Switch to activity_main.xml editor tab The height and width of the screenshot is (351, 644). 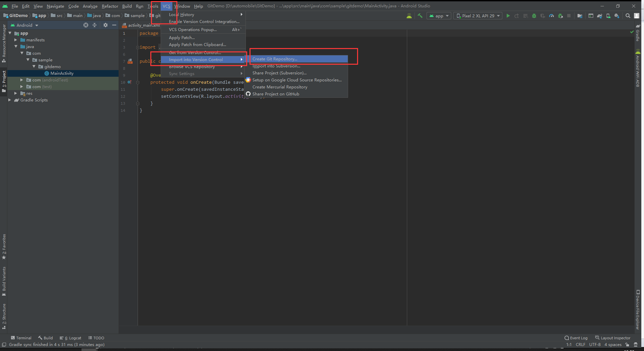point(141,25)
